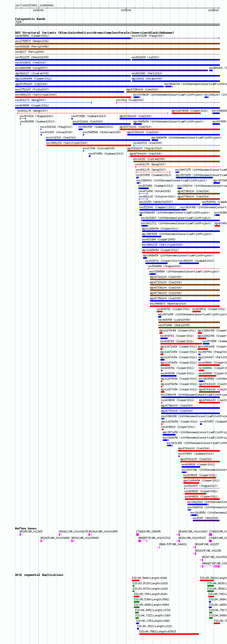Select duplication %ID:99.7582|Length:67815

point(157,631)
